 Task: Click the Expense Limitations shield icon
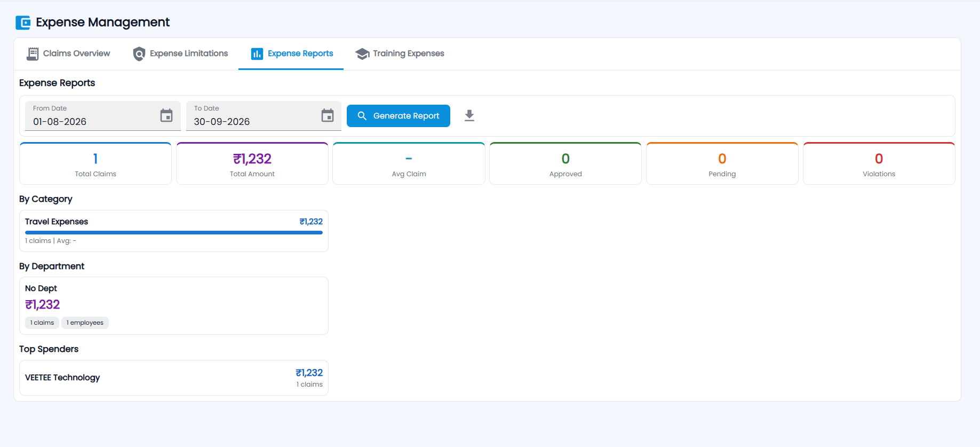click(x=139, y=53)
